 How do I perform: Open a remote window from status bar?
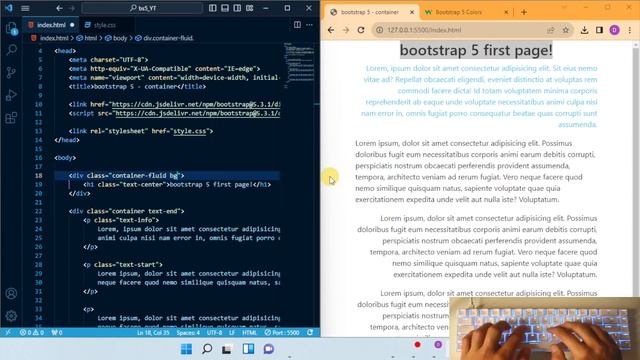[x=8, y=333]
